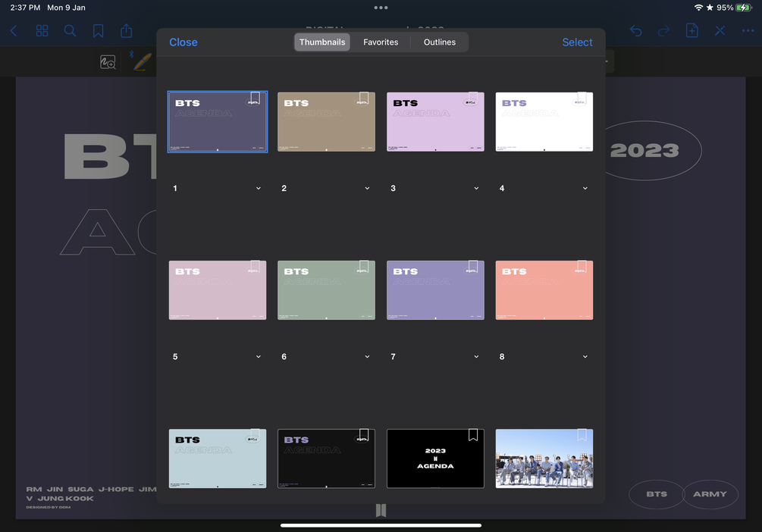Open the sage green page 6 thumbnail

326,290
